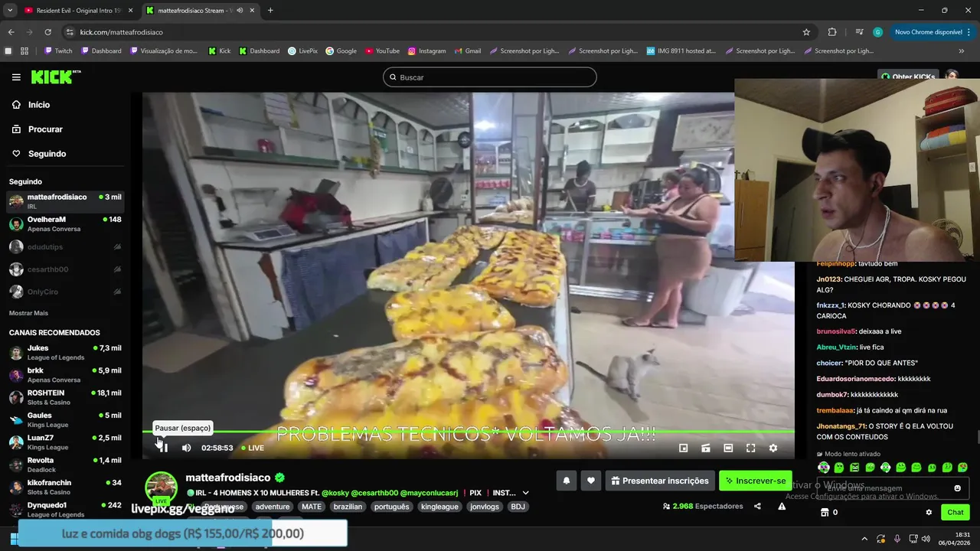Share the stream via share icon
This screenshot has height=551, width=980.
pos(757,506)
